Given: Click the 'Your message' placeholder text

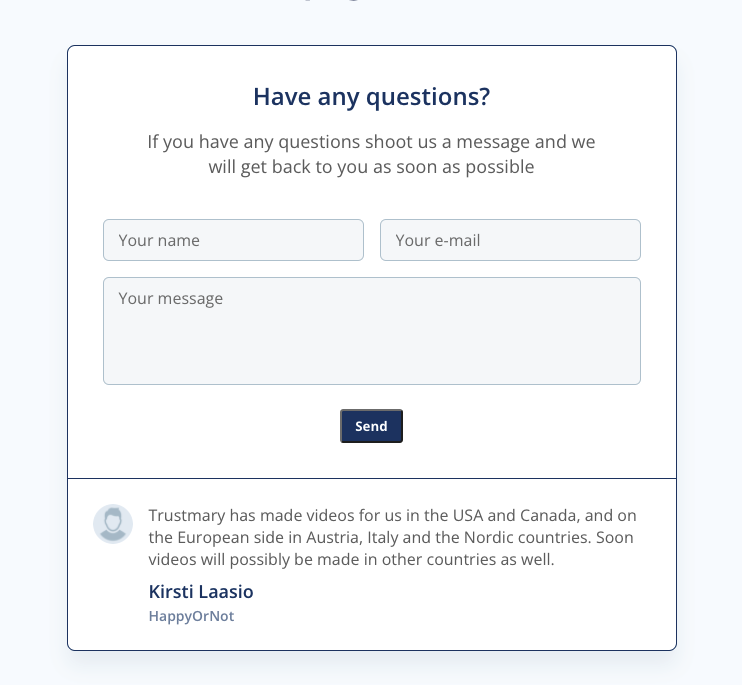Looking at the screenshot, I should [170, 299].
